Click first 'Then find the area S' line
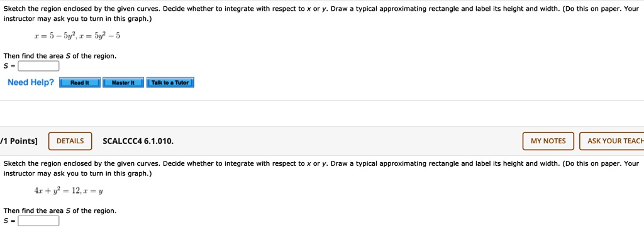This screenshot has width=644, height=230. 60,56
